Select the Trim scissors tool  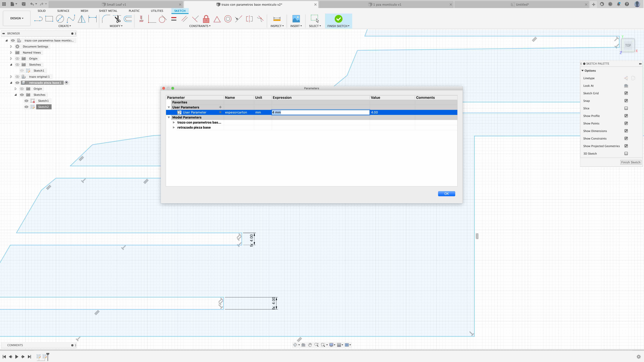[x=117, y=19]
